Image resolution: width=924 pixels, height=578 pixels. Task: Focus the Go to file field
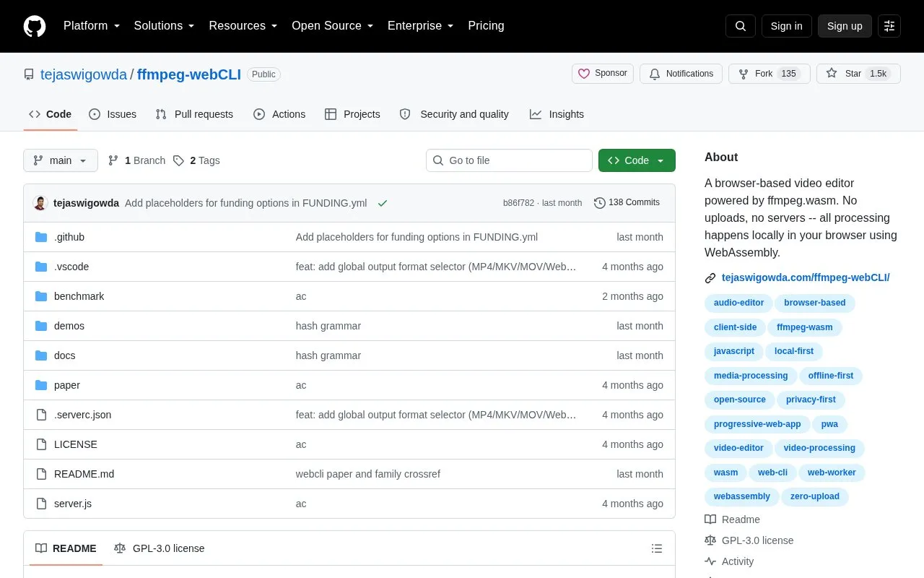pyautogui.click(x=509, y=160)
